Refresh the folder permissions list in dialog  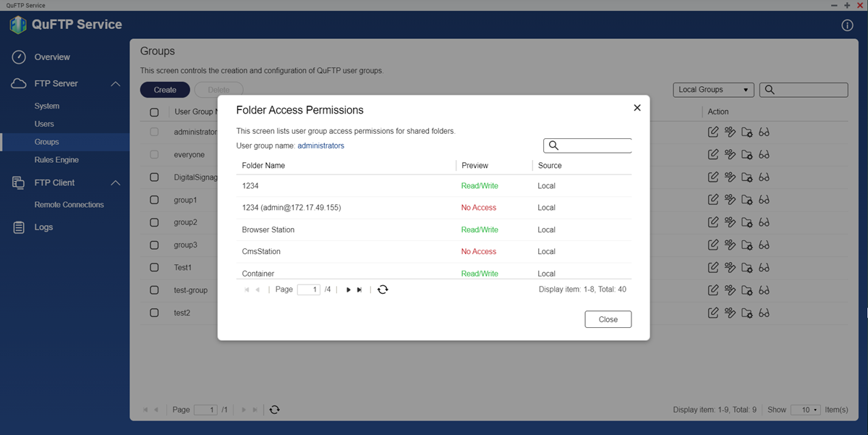(383, 290)
